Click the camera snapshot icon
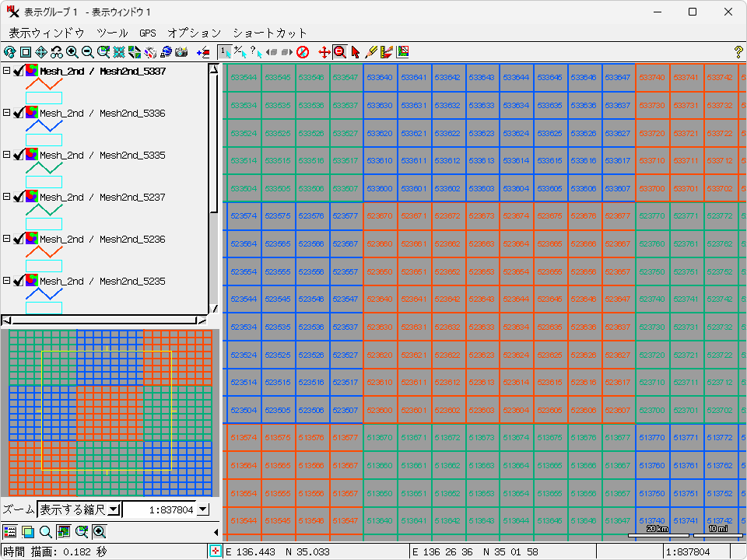 click(181, 52)
